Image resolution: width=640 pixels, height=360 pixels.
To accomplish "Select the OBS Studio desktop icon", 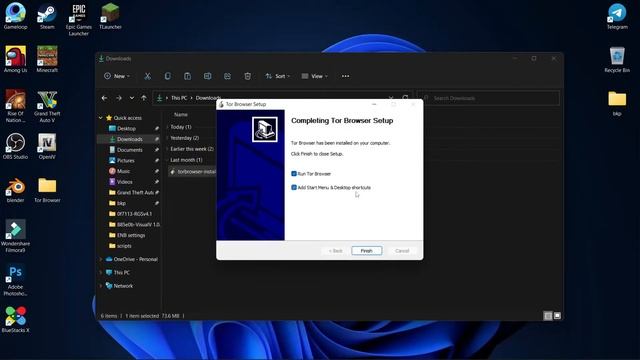I will tap(16, 146).
